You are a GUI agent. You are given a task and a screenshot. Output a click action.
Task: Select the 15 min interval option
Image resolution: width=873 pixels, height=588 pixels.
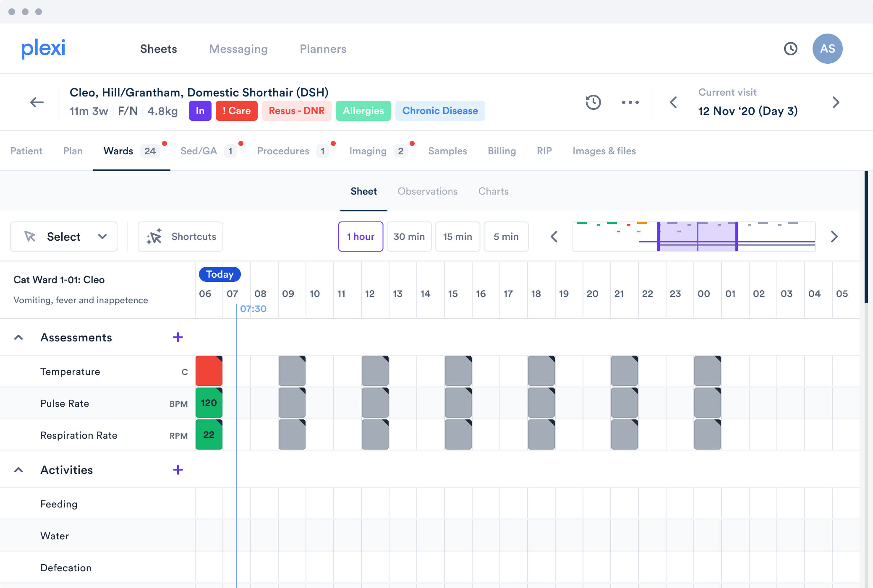click(x=457, y=237)
